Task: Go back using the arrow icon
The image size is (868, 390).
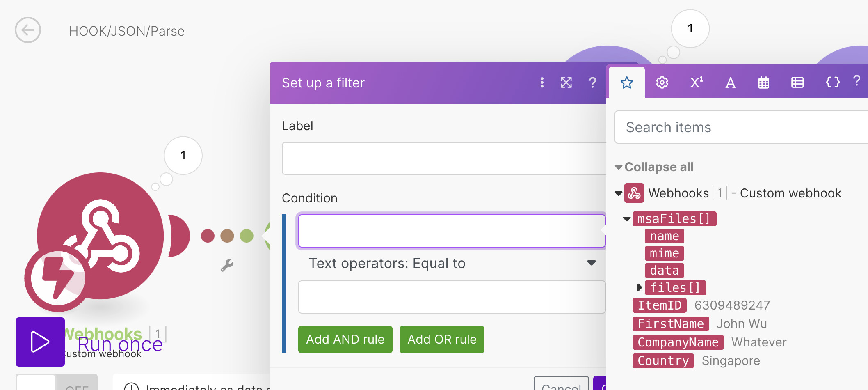Action: pos(28,30)
